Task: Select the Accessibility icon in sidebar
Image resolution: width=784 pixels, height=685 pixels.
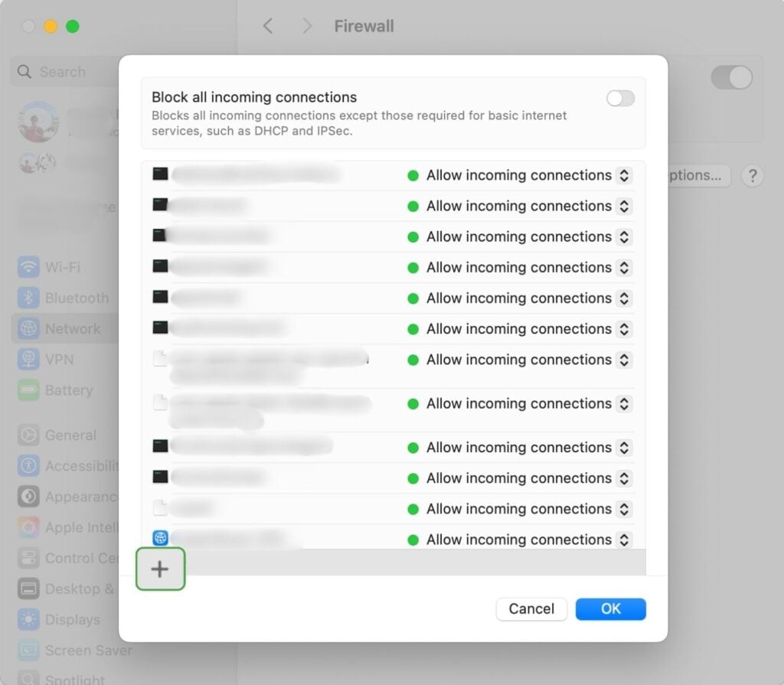Action: point(28,466)
